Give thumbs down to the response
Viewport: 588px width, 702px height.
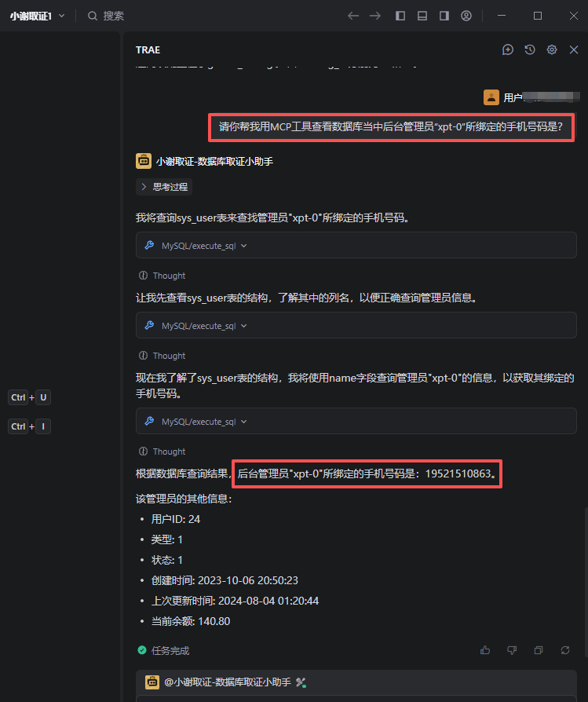click(512, 650)
